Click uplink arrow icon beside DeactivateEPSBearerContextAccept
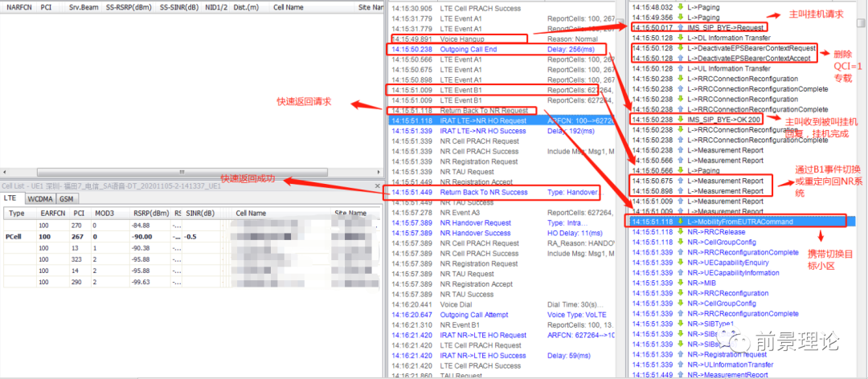 [681, 59]
